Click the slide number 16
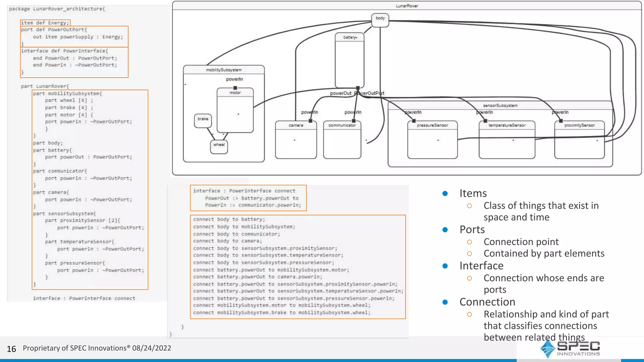644x362 pixels. pos(11,349)
